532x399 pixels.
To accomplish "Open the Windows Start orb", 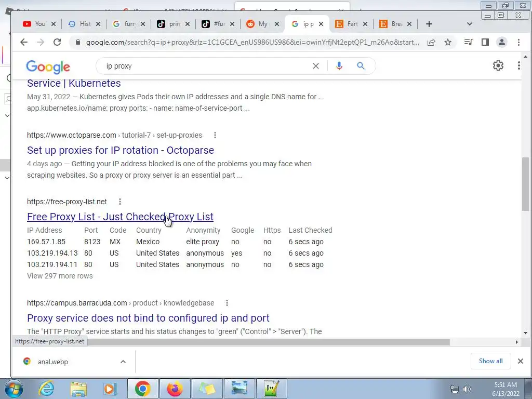I will [x=14, y=389].
